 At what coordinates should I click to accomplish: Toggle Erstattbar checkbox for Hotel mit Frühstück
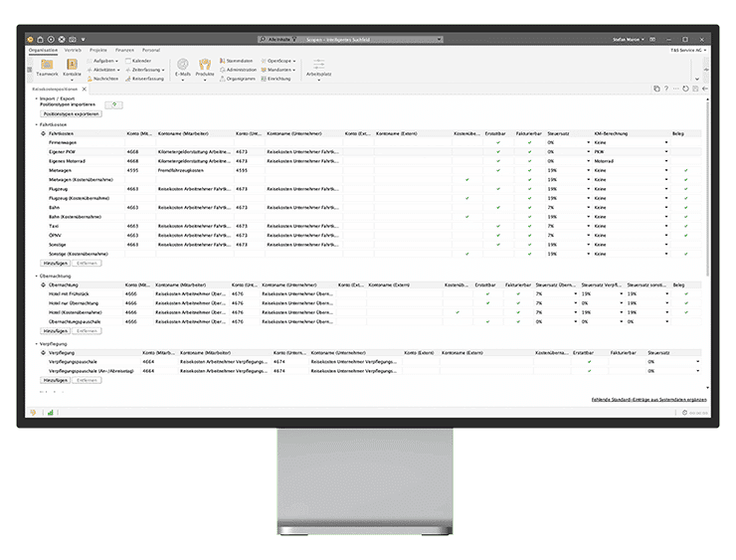point(488,293)
